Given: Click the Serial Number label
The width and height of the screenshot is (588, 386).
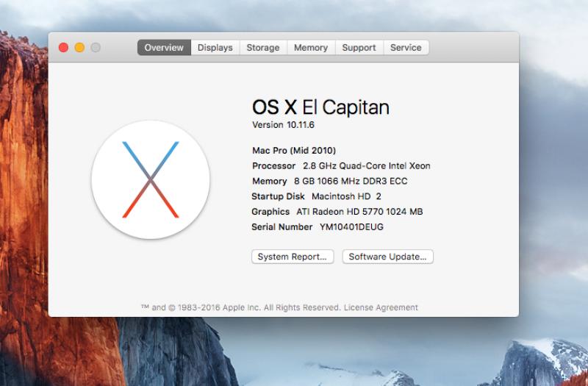Looking at the screenshot, I should pos(282,227).
